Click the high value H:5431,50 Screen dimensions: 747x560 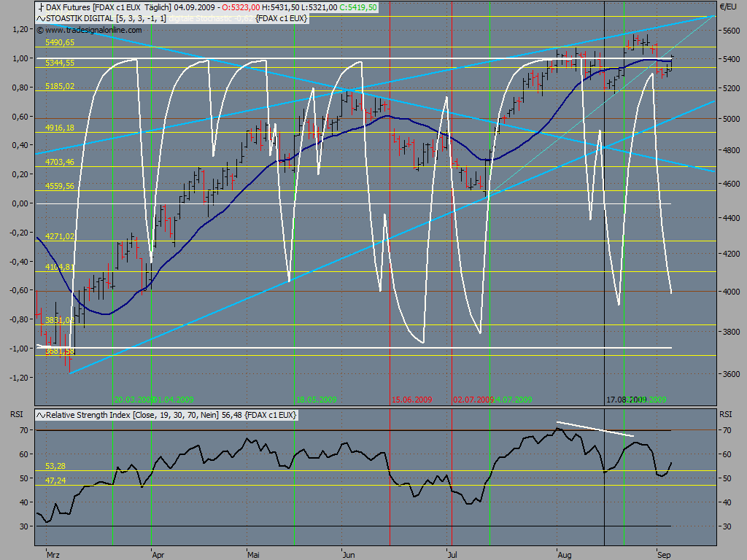coord(281,7)
